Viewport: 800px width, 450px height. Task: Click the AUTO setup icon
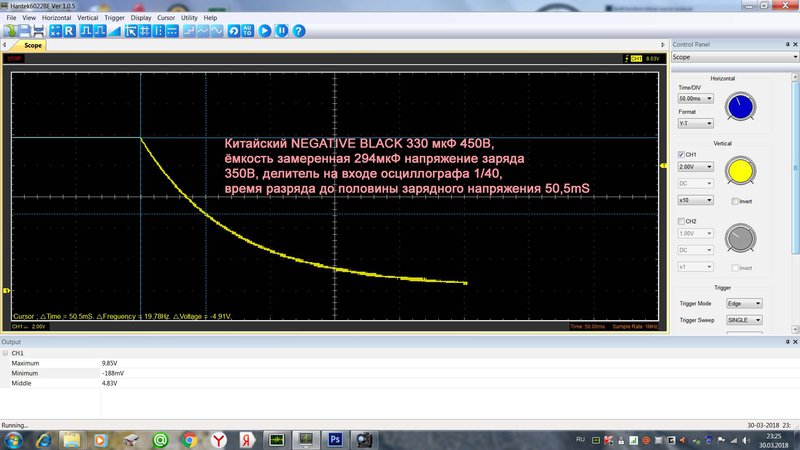pos(247,31)
